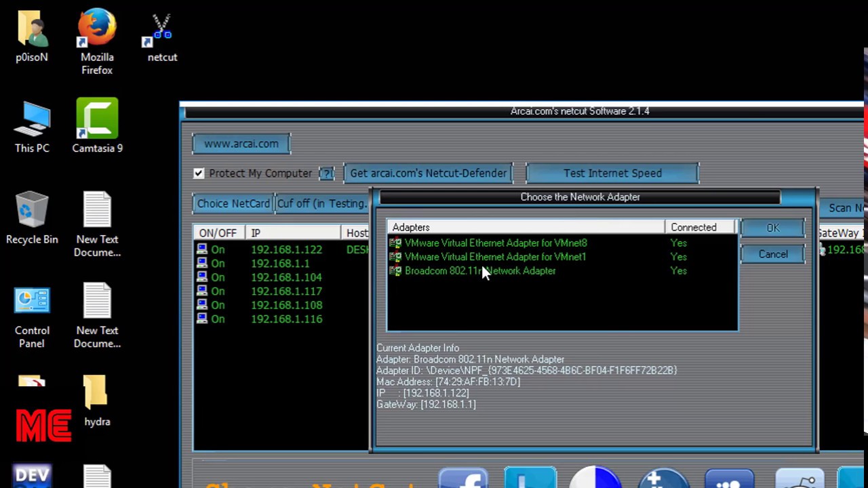Click the [?] help button
Image resolution: width=868 pixels, height=488 pixels.
[326, 174]
